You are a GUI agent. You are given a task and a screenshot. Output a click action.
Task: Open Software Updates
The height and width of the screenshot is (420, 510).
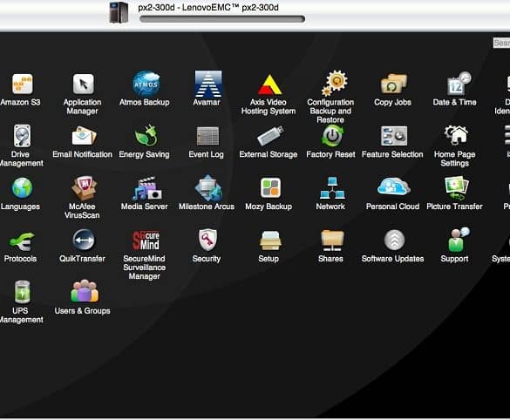[394, 240]
